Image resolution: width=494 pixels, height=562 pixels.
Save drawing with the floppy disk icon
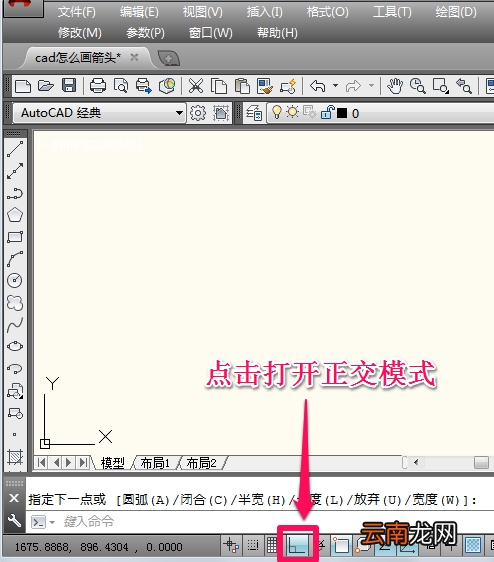coord(69,86)
